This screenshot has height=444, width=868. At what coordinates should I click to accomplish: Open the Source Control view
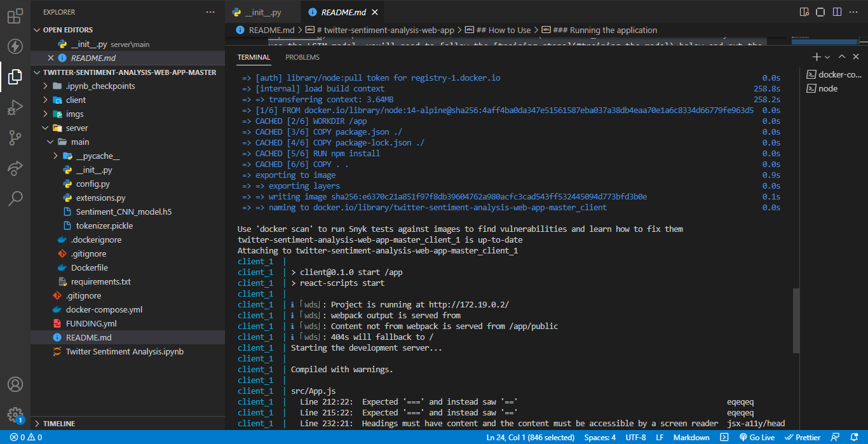click(15, 138)
